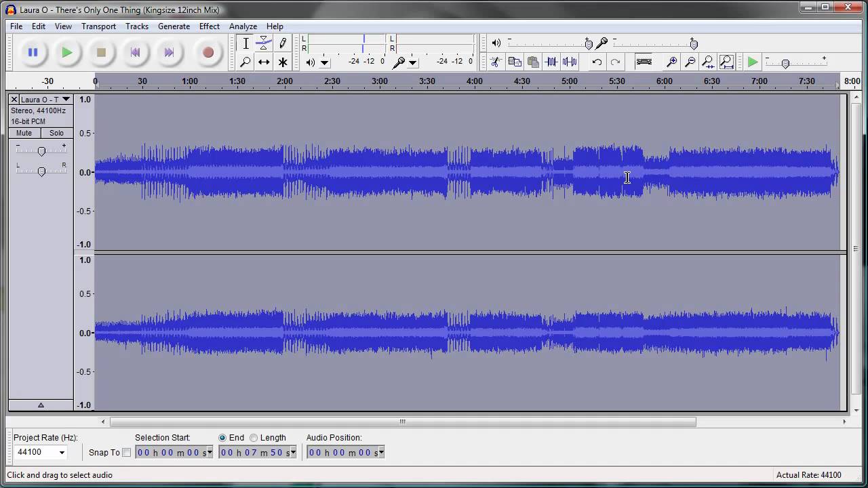Image resolution: width=868 pixels, height=488 pixels.
Task: Select the Draw pencil tool
Action: click(x=283, y=43)
